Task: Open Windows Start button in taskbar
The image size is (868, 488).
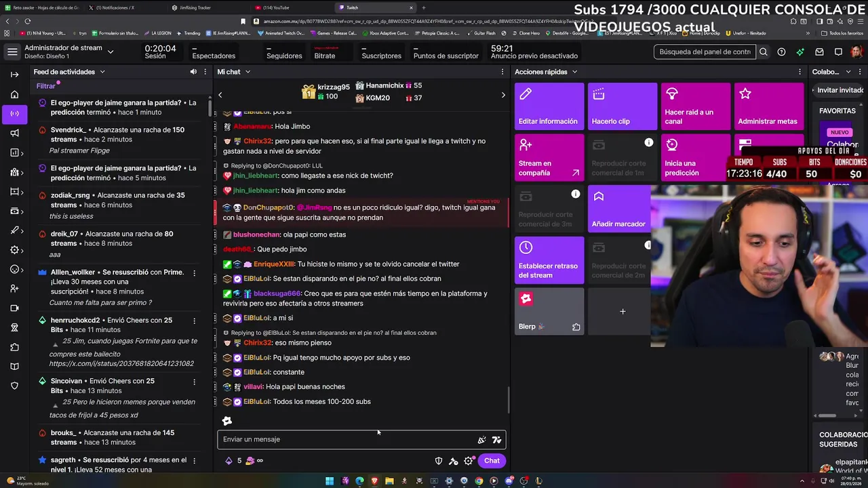Action: (x=330, y=481)
